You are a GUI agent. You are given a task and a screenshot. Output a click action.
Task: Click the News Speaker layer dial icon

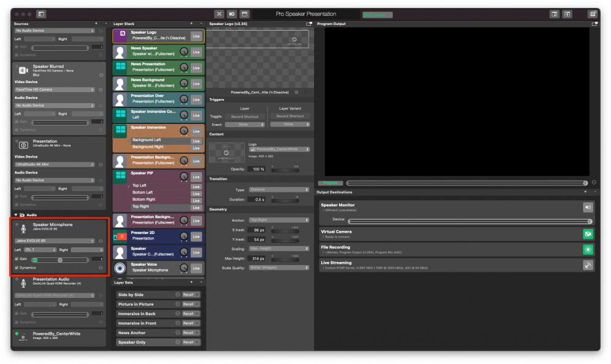coord(184,52)
